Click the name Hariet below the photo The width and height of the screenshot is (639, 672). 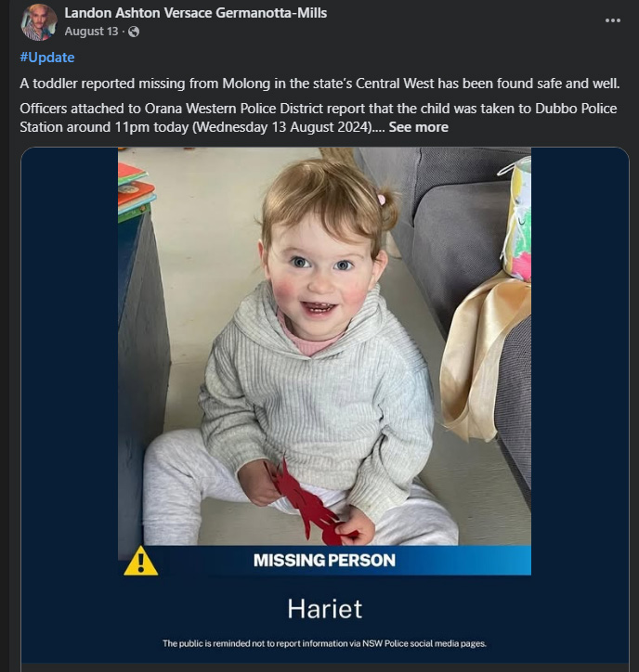pyautogui.click(x=325, y=609)
